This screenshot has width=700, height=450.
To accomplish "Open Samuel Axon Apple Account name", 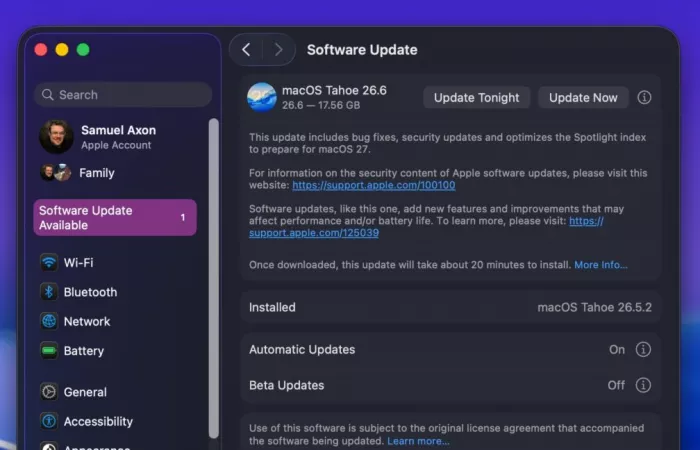I will (x=119, y=130).
